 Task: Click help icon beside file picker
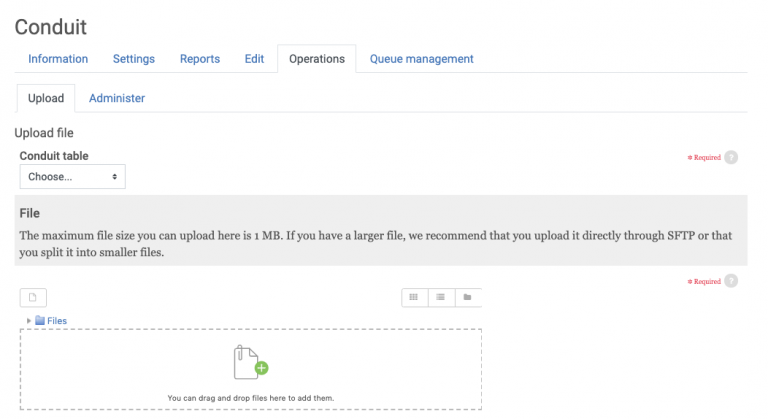(731, 281)
